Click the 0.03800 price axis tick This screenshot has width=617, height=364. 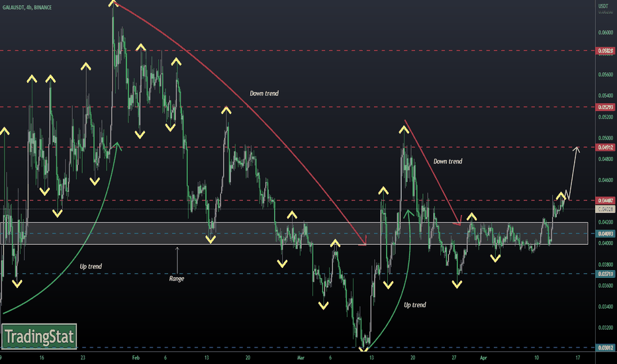[606, 265]
